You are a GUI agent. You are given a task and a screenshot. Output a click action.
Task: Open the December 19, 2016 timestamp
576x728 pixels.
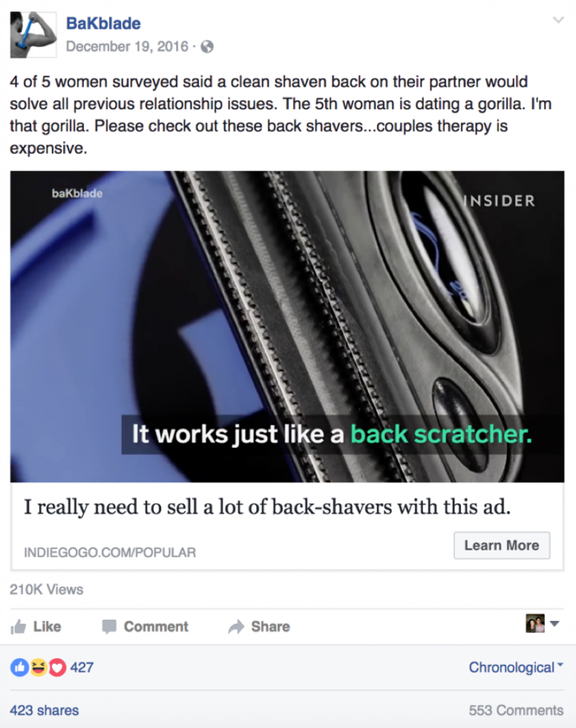127,47
